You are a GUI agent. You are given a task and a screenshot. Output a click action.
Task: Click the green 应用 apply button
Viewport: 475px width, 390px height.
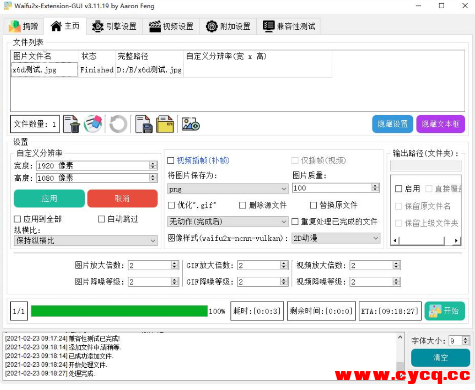pyautogui.click(x=49, y=198)
